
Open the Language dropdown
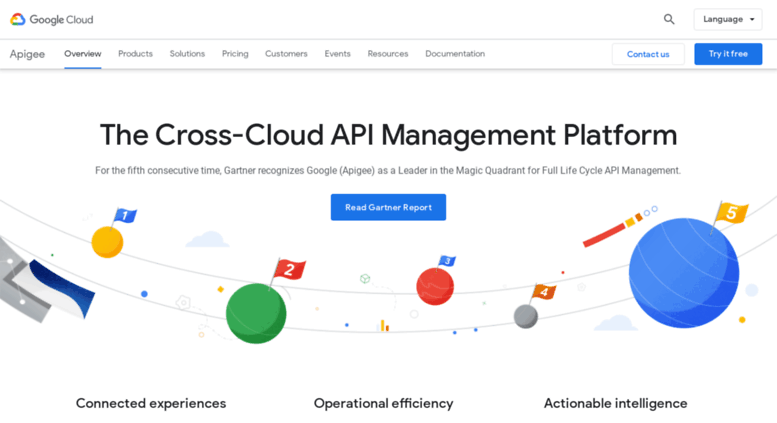728,19
